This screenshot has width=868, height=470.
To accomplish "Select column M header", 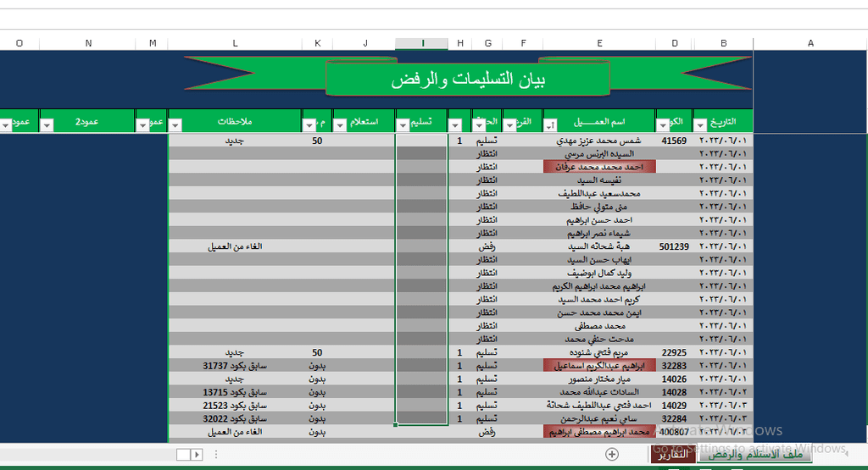I will [x=153, y=43].
